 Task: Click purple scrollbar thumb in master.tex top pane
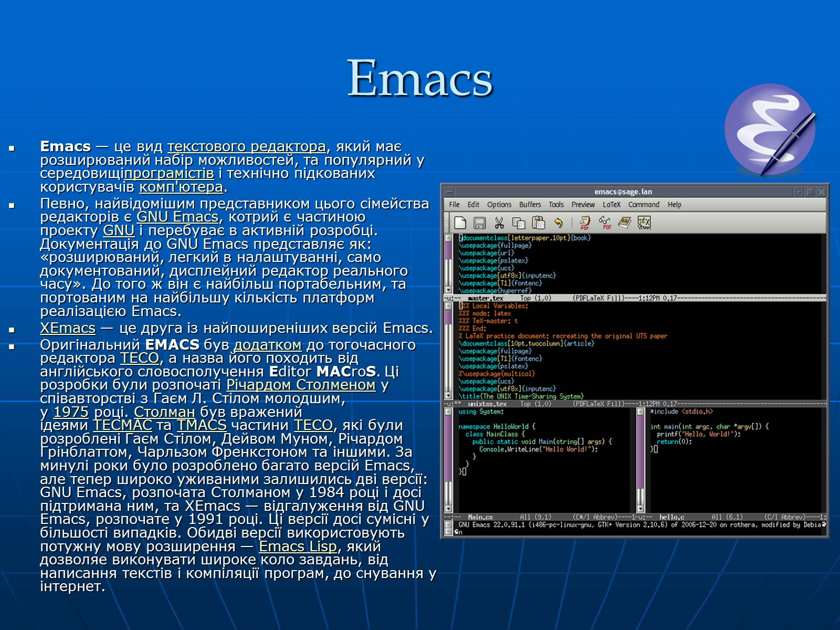click(x=448, y=251)
